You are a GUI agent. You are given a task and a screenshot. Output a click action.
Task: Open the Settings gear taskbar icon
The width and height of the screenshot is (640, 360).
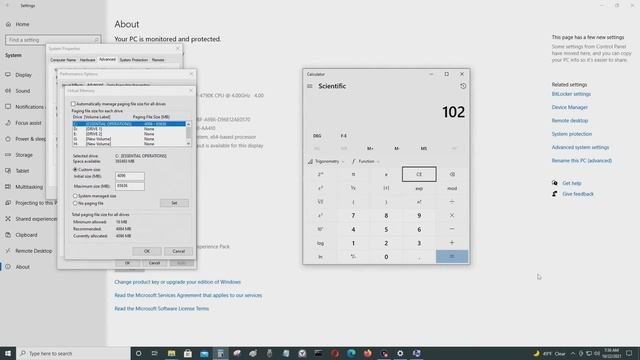pyautogui.click(x=400, y=353)
